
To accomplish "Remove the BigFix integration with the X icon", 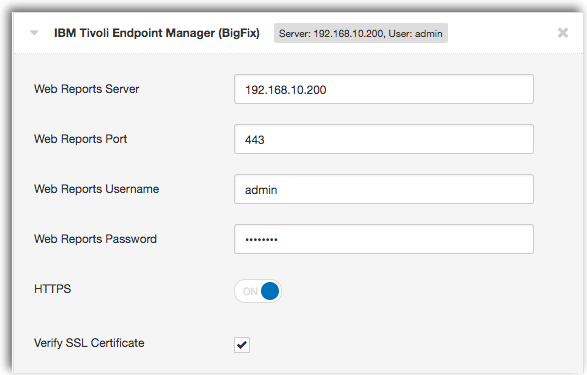I will click(563, 33).
